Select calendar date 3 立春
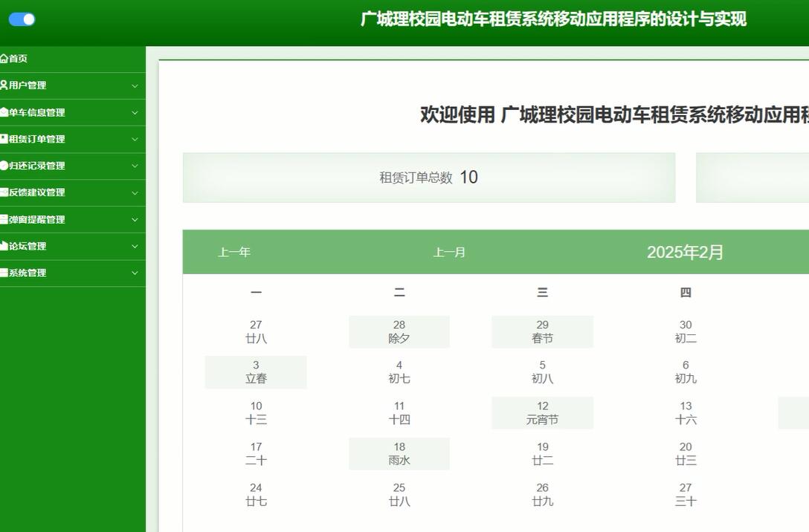 [x=256, y=372]
